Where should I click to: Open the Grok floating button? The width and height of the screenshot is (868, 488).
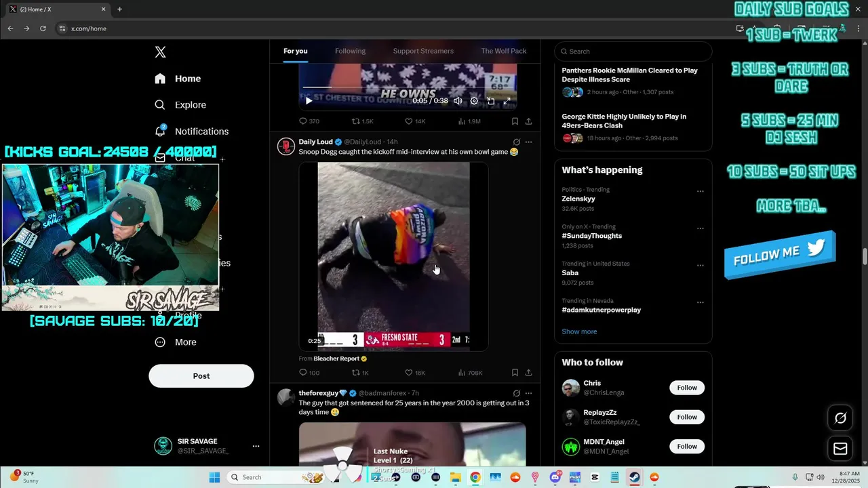point(840,418)
